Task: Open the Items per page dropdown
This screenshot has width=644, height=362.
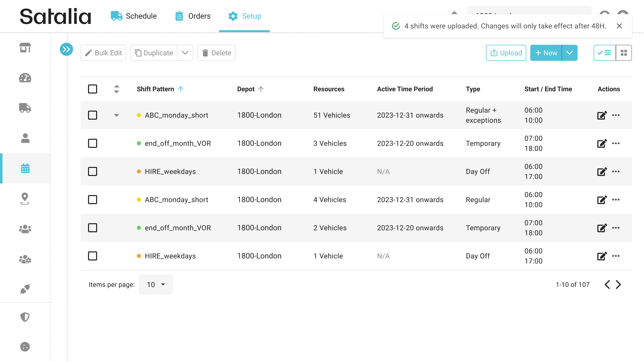Action: 156,285
